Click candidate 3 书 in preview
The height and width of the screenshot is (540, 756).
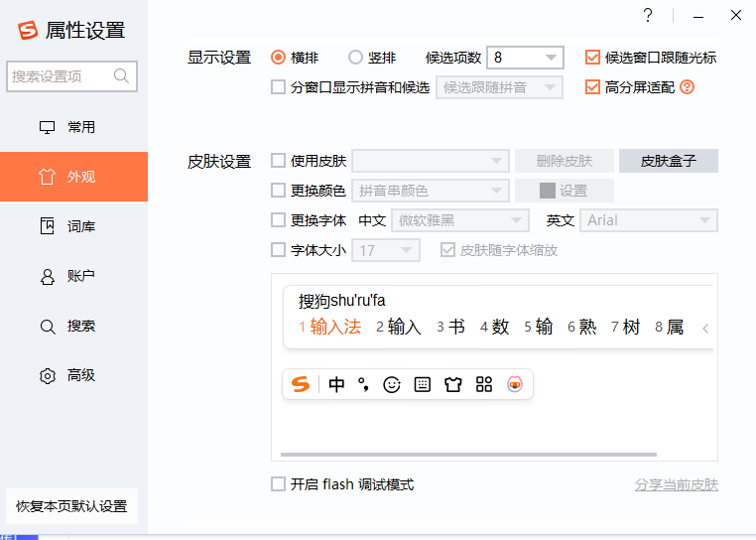(x=450, y=327)
